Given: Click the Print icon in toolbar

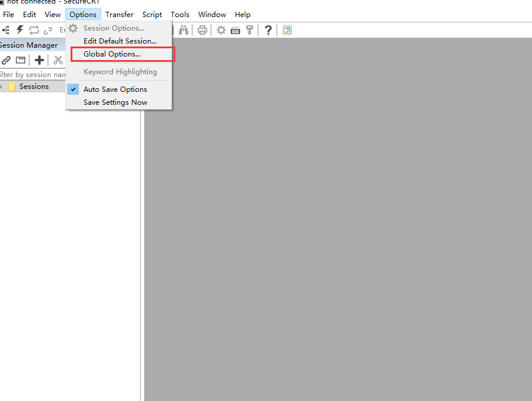Looking at the screenshot, I should (x=202, y=30).
